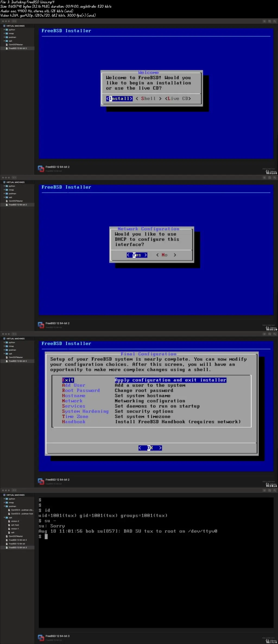The width and height of the screenshot is (278, 644).
Task: Click the salt folder icon in the Network Configuration frame
Action: [7, 197]
